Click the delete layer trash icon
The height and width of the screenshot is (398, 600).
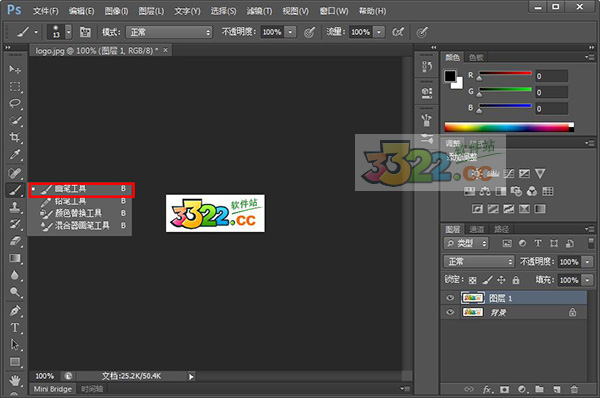coord(574,390)
